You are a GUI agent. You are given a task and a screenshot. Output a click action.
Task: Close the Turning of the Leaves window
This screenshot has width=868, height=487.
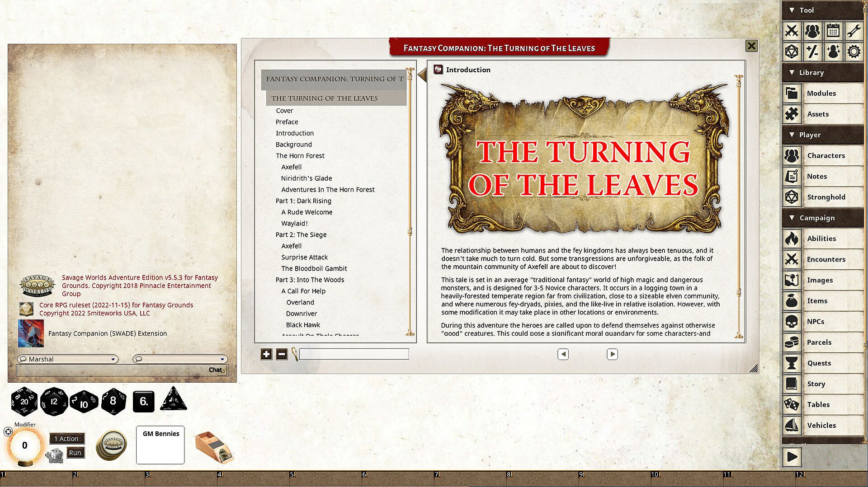751,46
